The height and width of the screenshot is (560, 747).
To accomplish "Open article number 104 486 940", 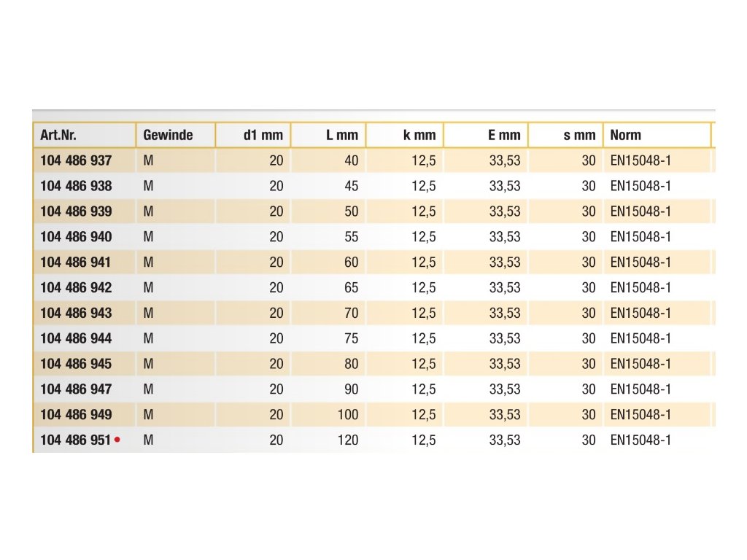I will (76, 237).
